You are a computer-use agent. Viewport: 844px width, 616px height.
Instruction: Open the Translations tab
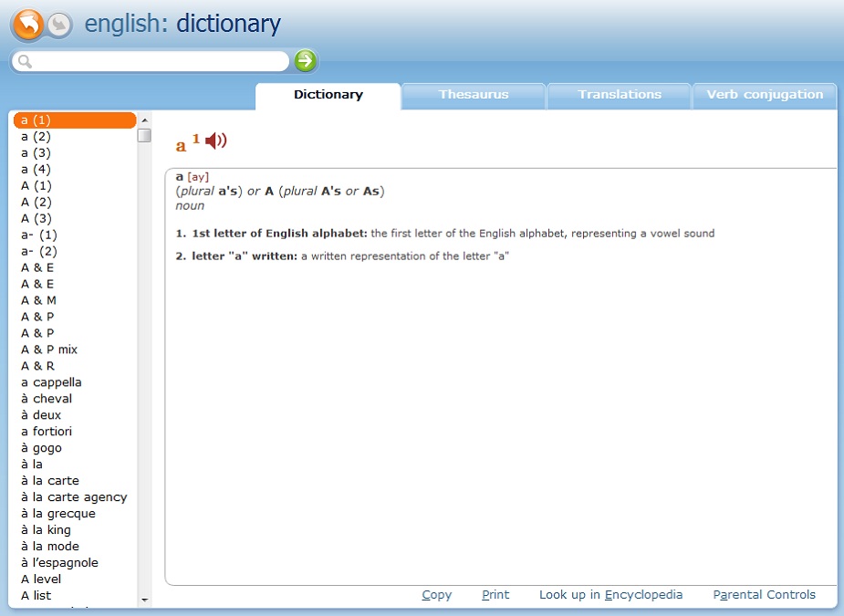pos(619,95)
